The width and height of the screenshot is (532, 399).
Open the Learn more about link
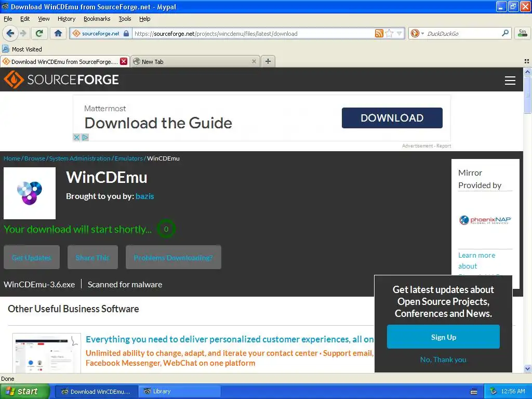(x=476, y=261)
